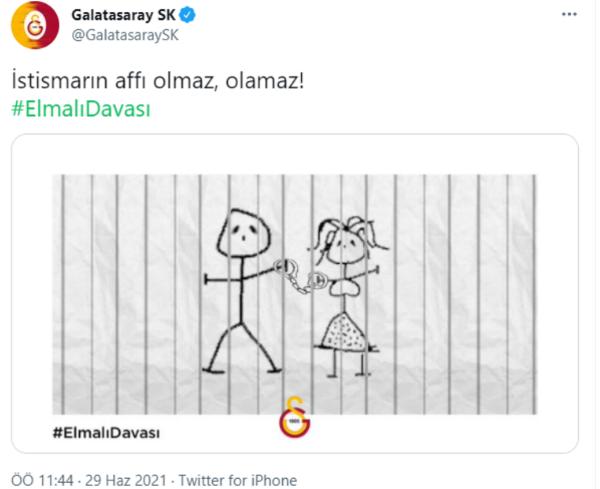Click the Twitter for iPhone source label

[238, 480]
